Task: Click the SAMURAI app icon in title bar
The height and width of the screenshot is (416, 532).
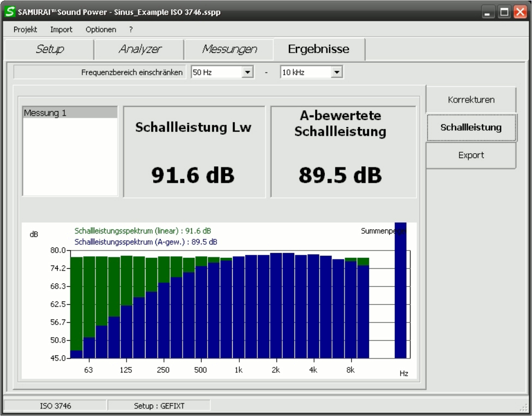Action: point(8,12)
